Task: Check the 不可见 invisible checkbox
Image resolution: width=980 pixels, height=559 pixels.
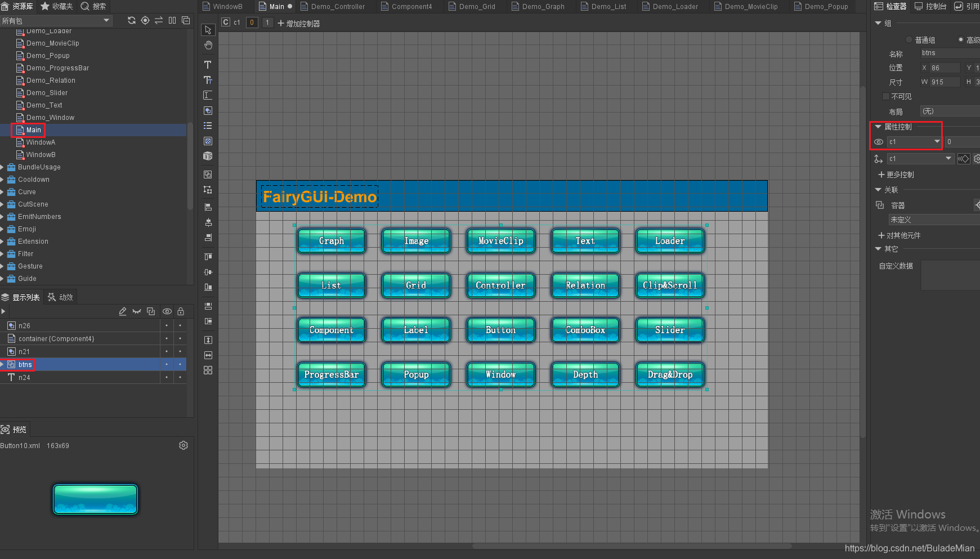Action: click(886, 96)
